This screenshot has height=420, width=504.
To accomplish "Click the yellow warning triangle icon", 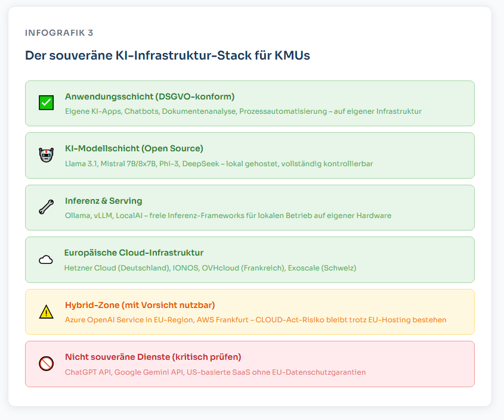I will (x=46, y=312).
